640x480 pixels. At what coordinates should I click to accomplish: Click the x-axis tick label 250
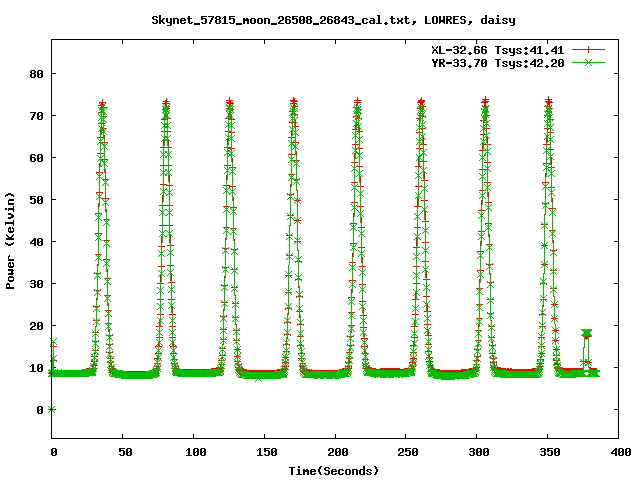(x=408, y=452)
